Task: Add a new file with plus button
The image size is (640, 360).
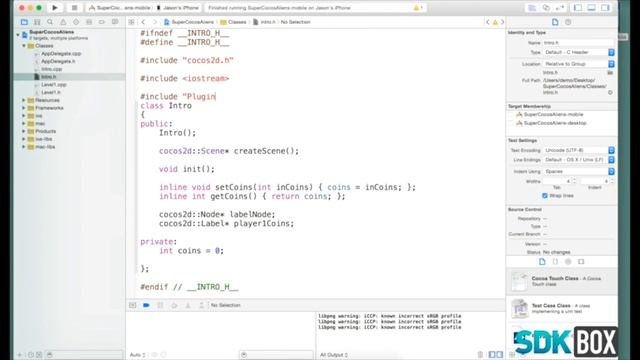Action: (x=20, y=355)
